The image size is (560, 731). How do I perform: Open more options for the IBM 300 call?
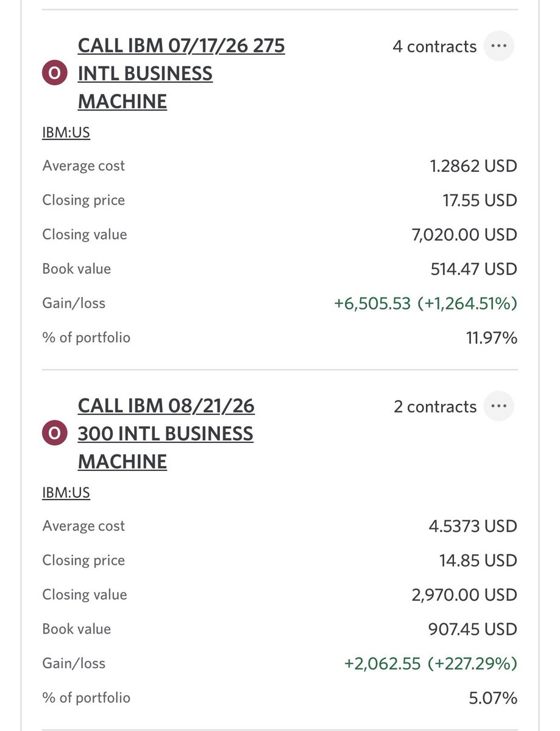[498, 406]
